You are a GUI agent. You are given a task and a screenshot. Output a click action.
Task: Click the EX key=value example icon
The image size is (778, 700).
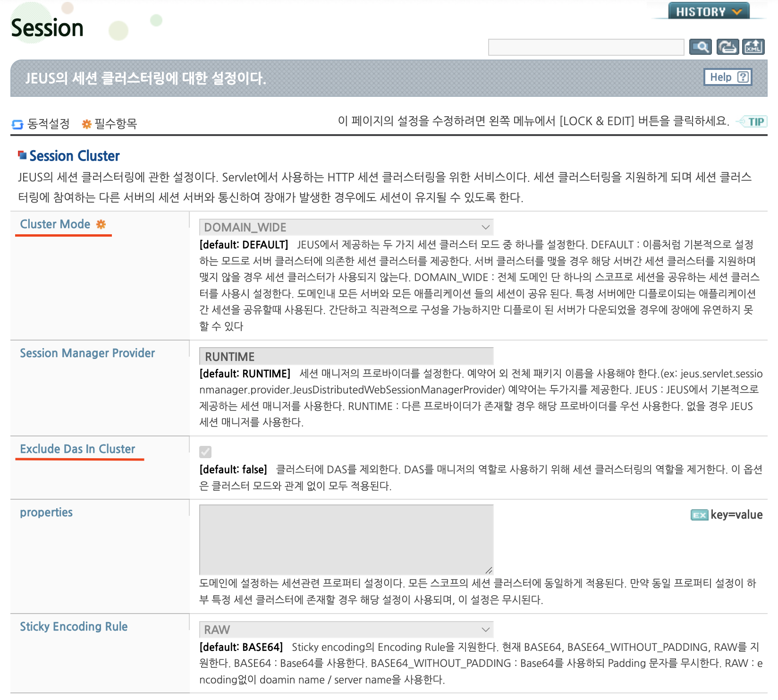699,515
